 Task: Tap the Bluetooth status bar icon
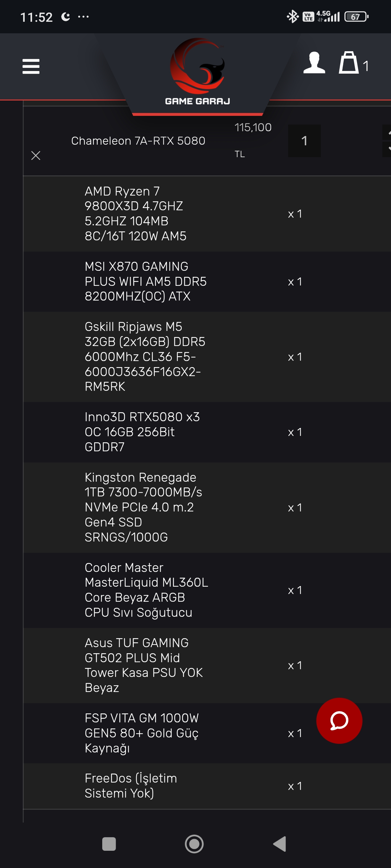[x=292, y=17]
